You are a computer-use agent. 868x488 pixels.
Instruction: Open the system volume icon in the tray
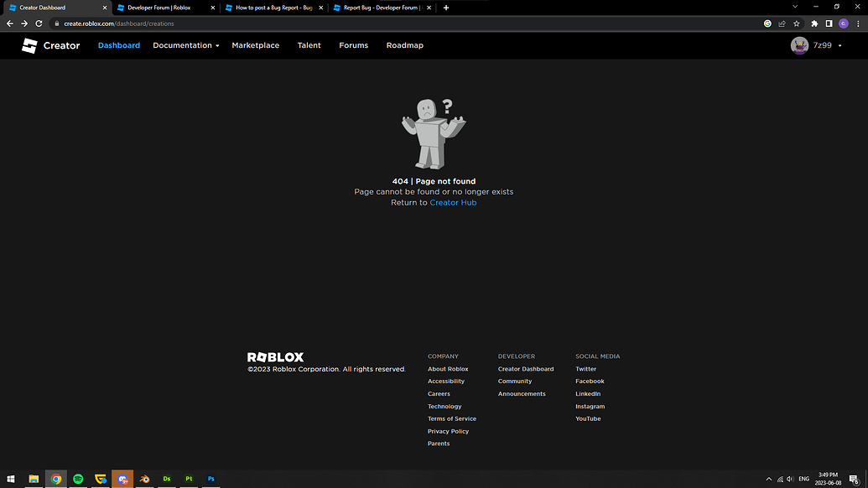[789, 479]
